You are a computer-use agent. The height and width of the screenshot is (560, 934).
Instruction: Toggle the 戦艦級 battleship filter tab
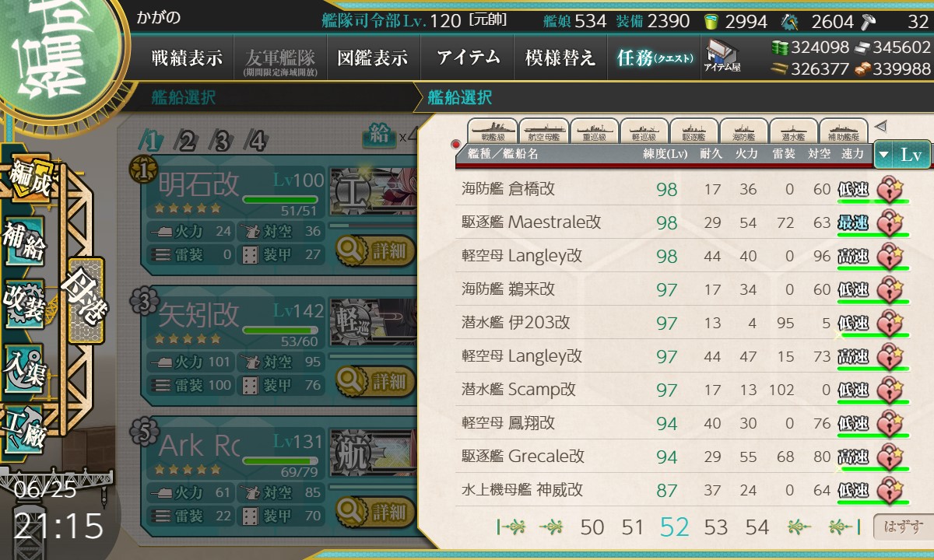click(493, 131)
